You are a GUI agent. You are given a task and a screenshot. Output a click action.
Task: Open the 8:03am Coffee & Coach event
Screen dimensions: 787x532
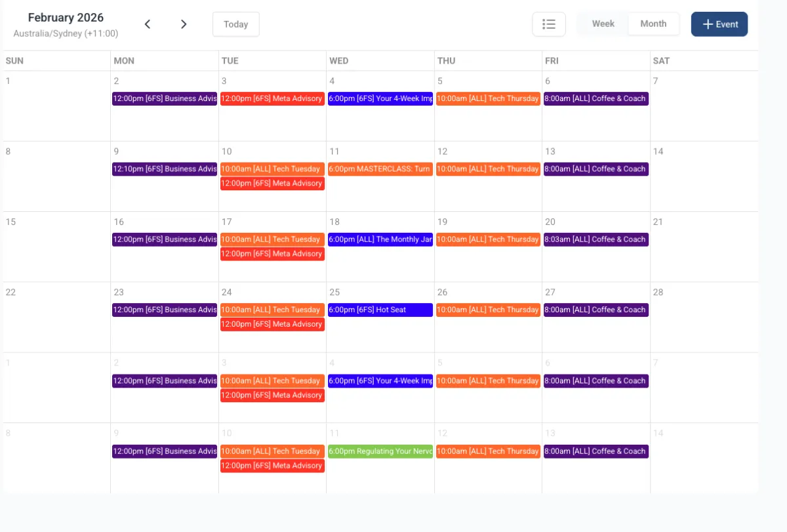[x=596, y=239]
